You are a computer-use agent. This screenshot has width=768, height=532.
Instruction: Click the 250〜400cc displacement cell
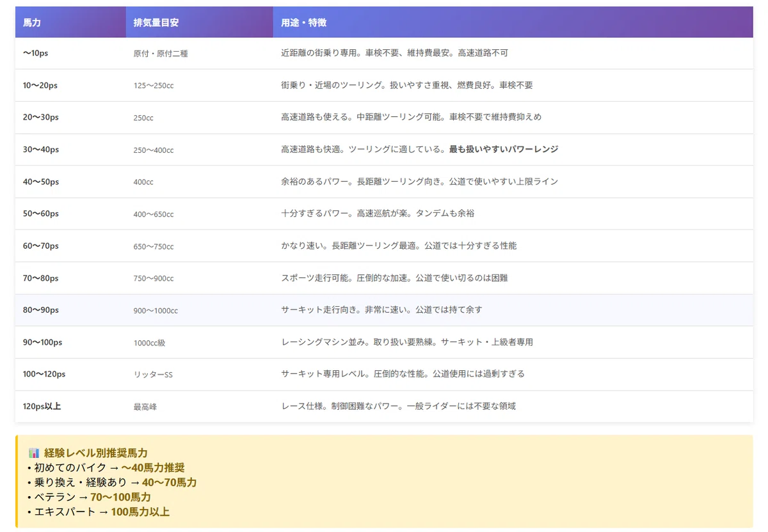[200, 150]
